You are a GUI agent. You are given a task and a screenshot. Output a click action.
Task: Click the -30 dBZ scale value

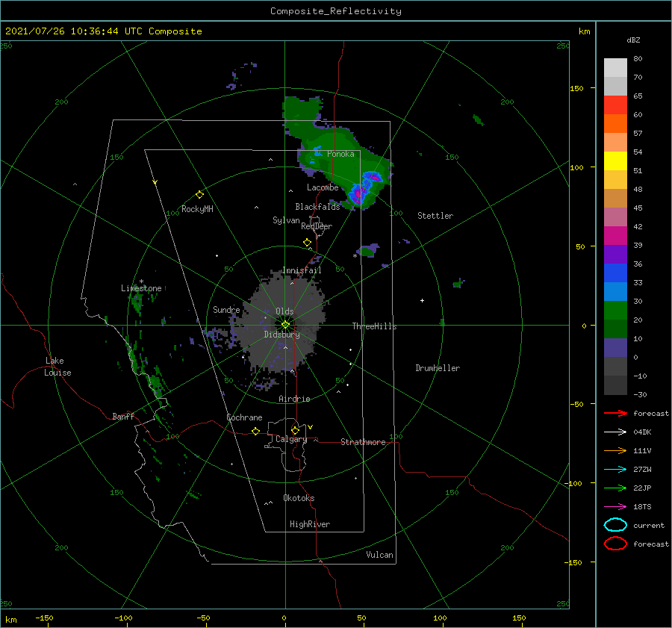coord(641,395)
